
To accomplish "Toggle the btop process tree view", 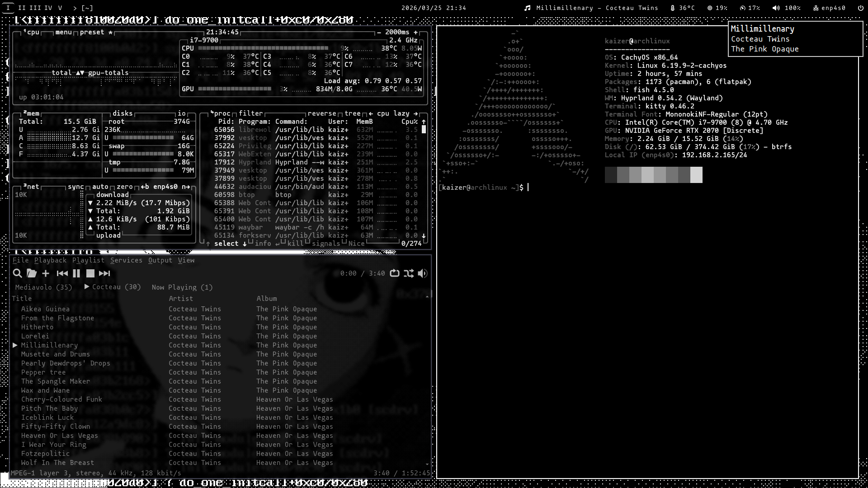I will click(352, 113).
